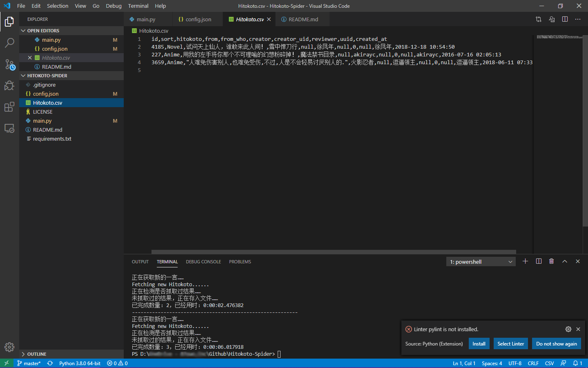Open the Search view in activity bar
Screen dimensions: 588x368
click(x=9, y=43)
